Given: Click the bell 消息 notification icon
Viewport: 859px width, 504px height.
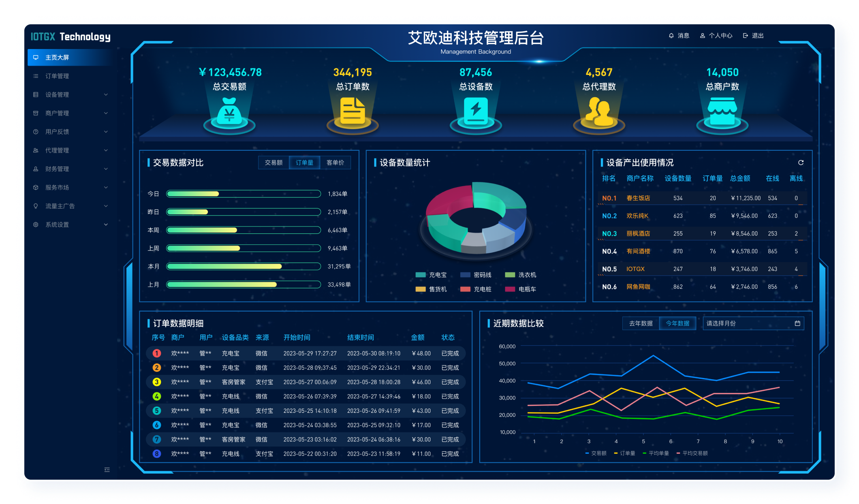Looking at the screenshot, I should [671, 36].
